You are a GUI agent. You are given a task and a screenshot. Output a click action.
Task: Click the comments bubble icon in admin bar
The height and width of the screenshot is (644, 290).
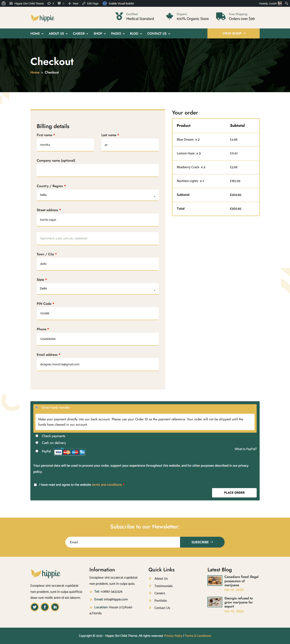(59, 3)
